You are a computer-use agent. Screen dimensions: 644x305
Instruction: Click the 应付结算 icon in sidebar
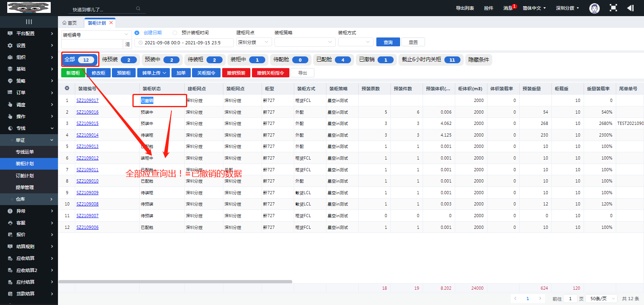pos(10,282)
